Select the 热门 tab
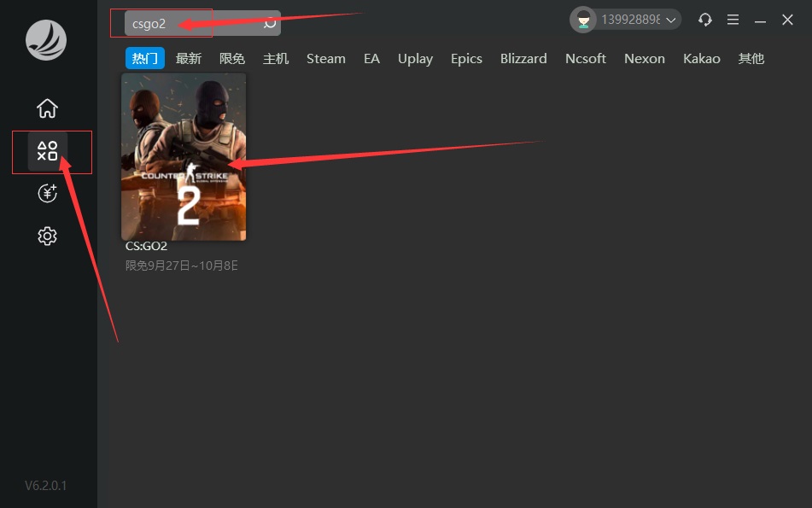The width and height of the screenshot is (812, 508). (145, 58)
